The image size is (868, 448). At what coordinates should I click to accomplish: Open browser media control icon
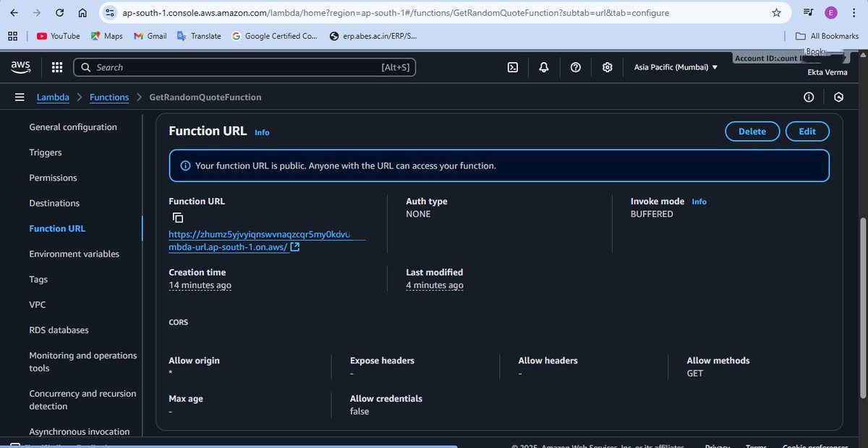[x=808, y=12]
